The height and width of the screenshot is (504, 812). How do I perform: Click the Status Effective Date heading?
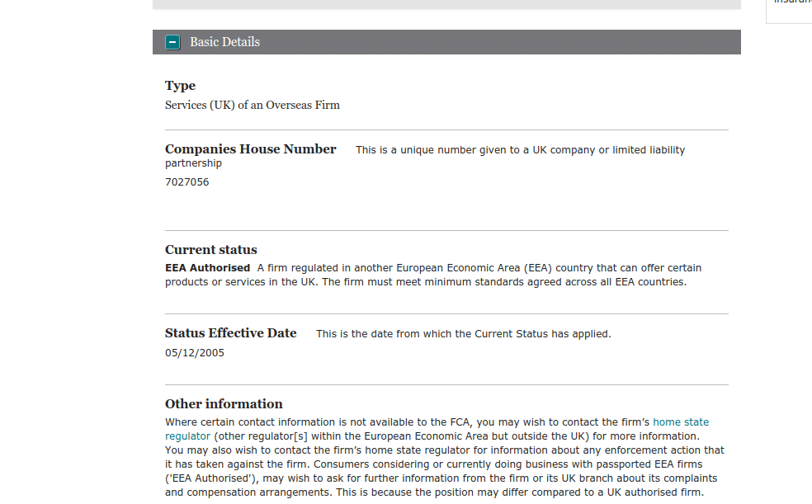point(230,333)
